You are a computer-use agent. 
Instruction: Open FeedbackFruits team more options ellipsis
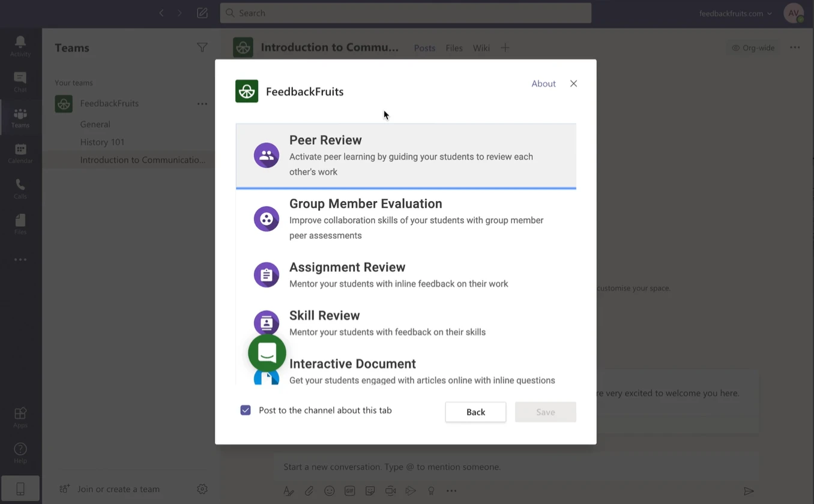(202, 104)
